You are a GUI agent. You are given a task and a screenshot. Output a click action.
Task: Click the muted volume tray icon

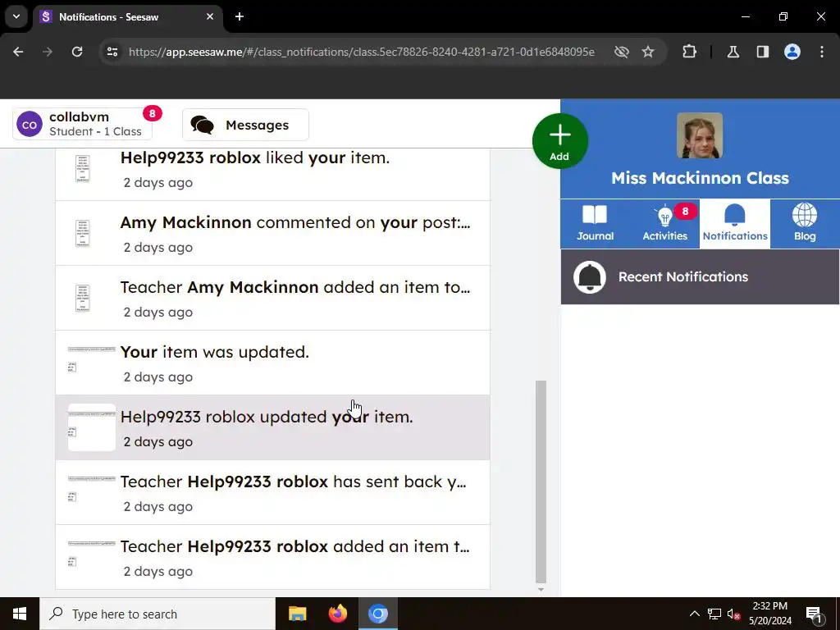(x=733, y=614)
